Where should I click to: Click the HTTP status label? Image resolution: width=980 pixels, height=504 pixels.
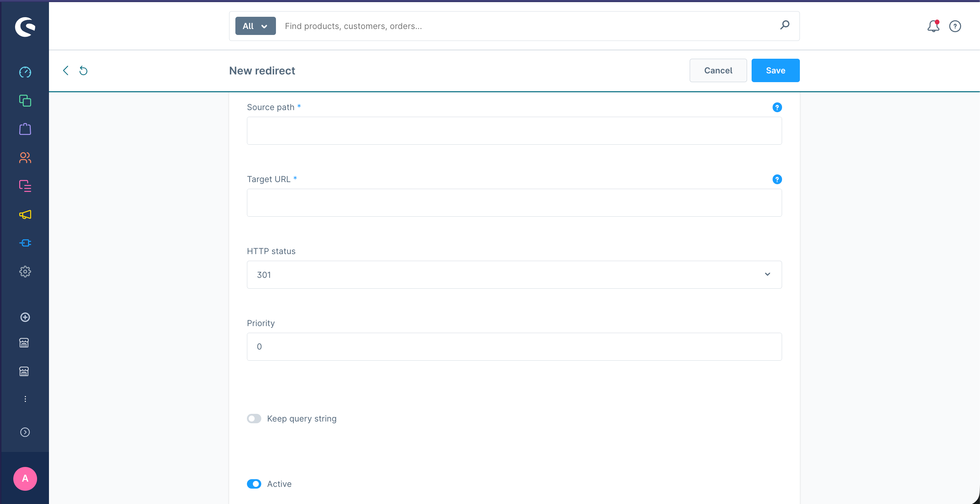(x=271, y=251)
